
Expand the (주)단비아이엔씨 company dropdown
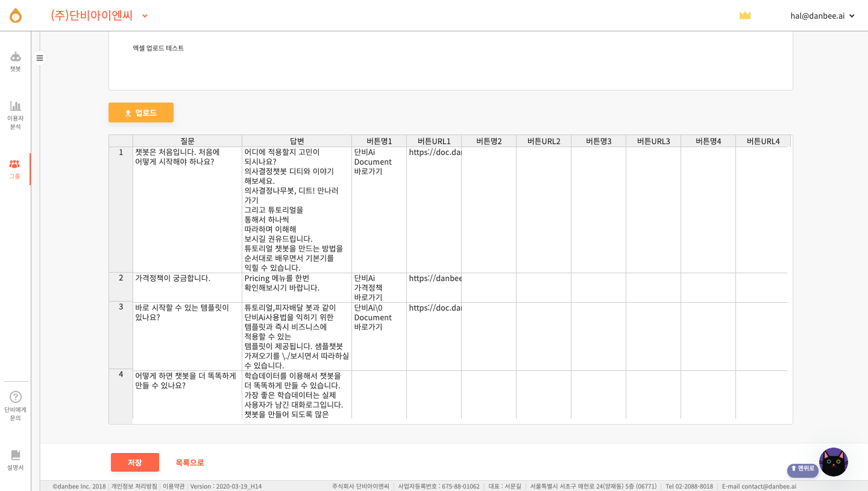coord(99,16)
